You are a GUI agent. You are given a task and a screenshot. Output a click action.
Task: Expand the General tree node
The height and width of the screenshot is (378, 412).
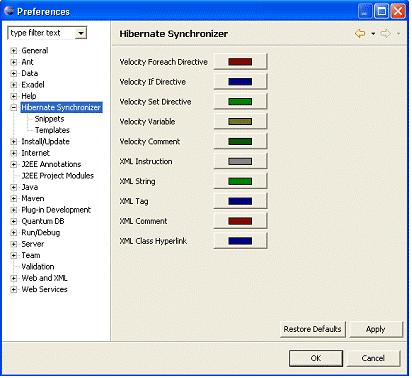click(x=14, y=51)
